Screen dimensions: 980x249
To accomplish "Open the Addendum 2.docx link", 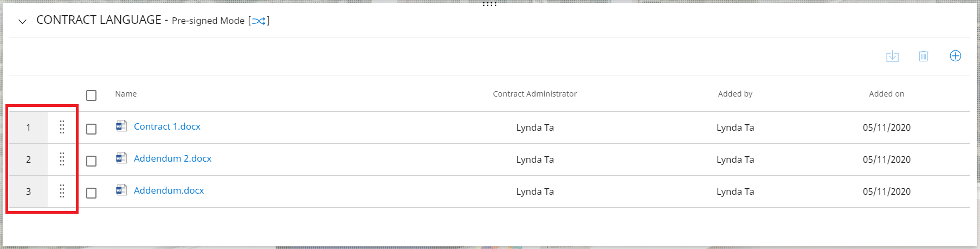I will tap(172, 158).
